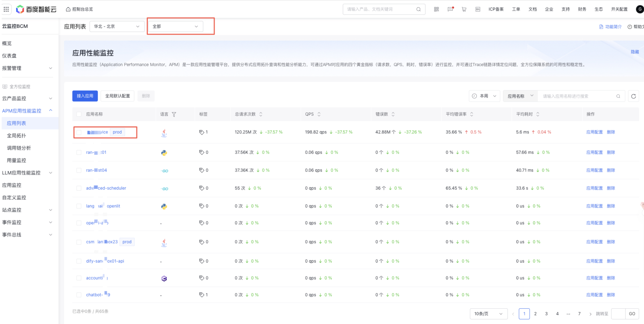644x324 pixels.
Task: Click the table refresh icon
Action: point(633,96)
